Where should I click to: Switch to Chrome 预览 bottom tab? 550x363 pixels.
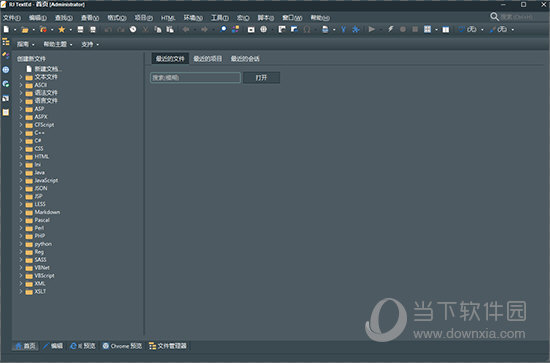(122, 346)
